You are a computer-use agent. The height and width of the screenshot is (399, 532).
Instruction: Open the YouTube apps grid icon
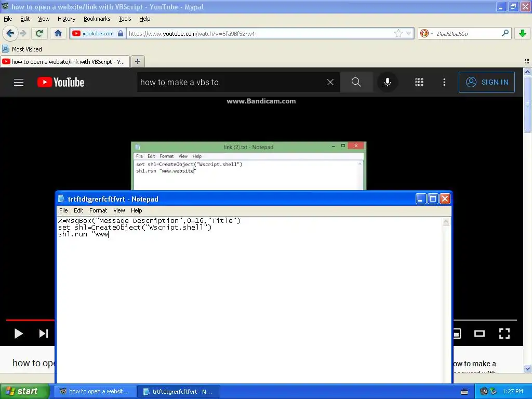click(x=419, y=82)
